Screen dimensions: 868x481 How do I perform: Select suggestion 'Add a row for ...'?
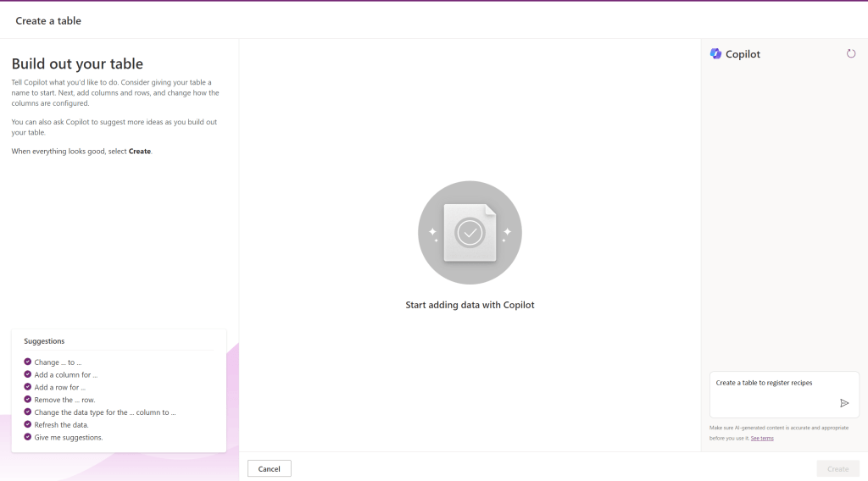[x=60, y=387]
